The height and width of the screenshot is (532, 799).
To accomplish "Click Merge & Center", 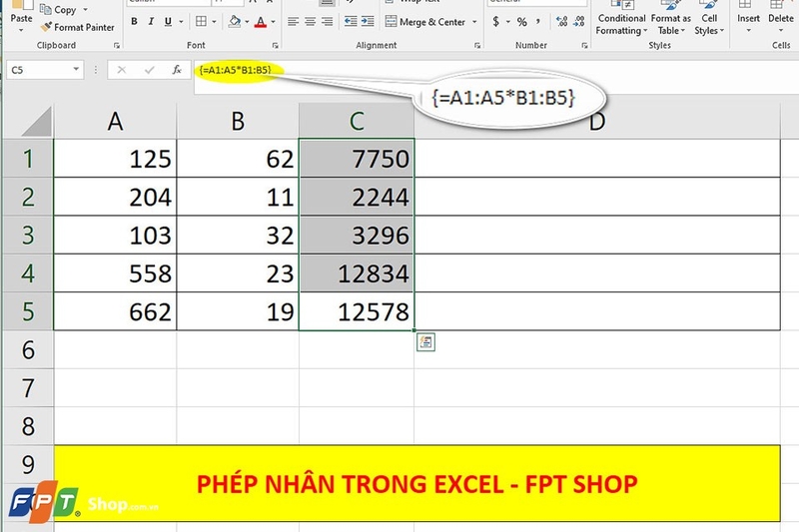I will 425,22.
